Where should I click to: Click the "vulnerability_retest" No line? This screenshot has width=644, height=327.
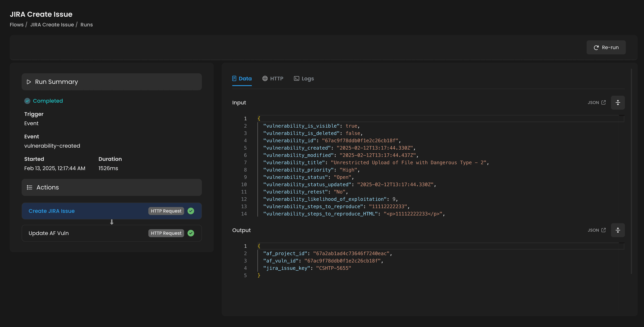306,192
